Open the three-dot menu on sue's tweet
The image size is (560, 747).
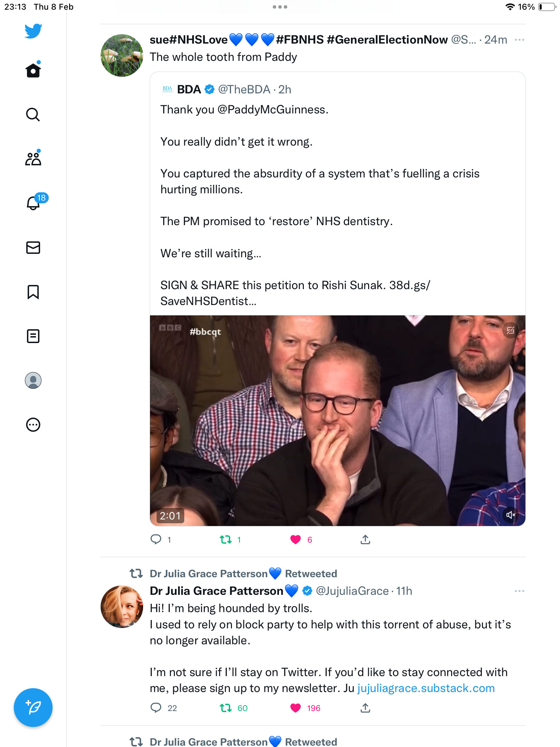(x=519, y=40)
